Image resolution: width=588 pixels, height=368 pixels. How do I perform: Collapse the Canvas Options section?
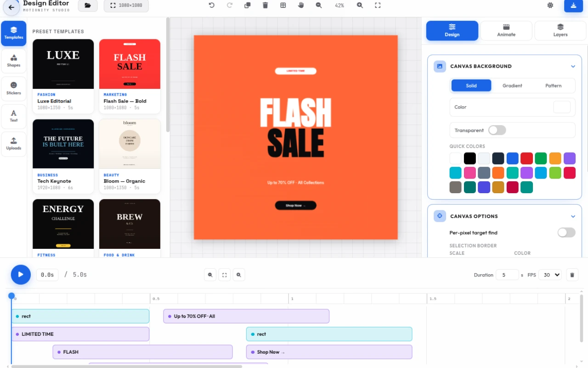click(x=573, y=216)
